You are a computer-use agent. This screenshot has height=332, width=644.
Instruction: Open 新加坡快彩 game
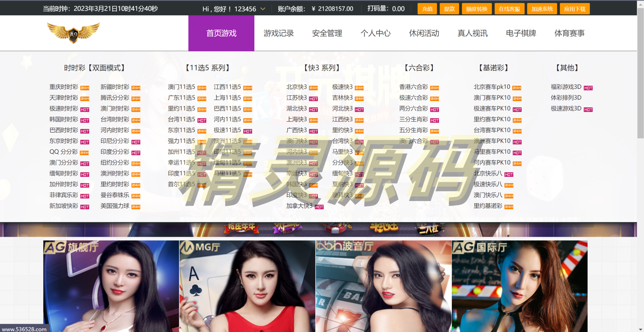tap(64, 206)
